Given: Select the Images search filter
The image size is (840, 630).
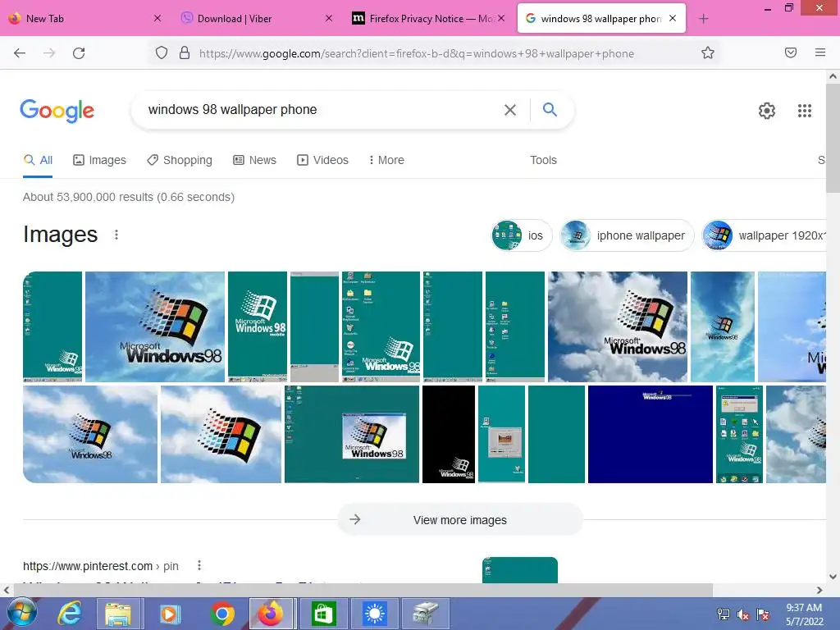Looking at the screenshot, I should 99,160.
